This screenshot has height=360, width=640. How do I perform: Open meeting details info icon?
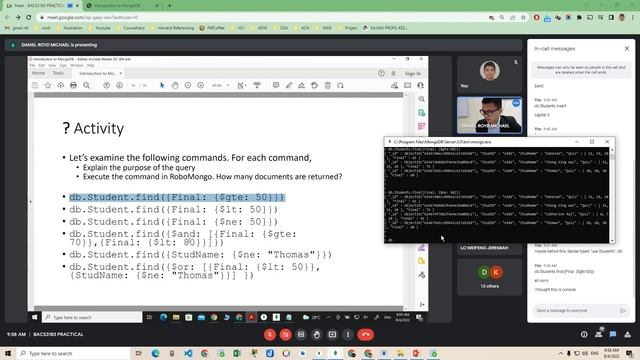[584, 334]
